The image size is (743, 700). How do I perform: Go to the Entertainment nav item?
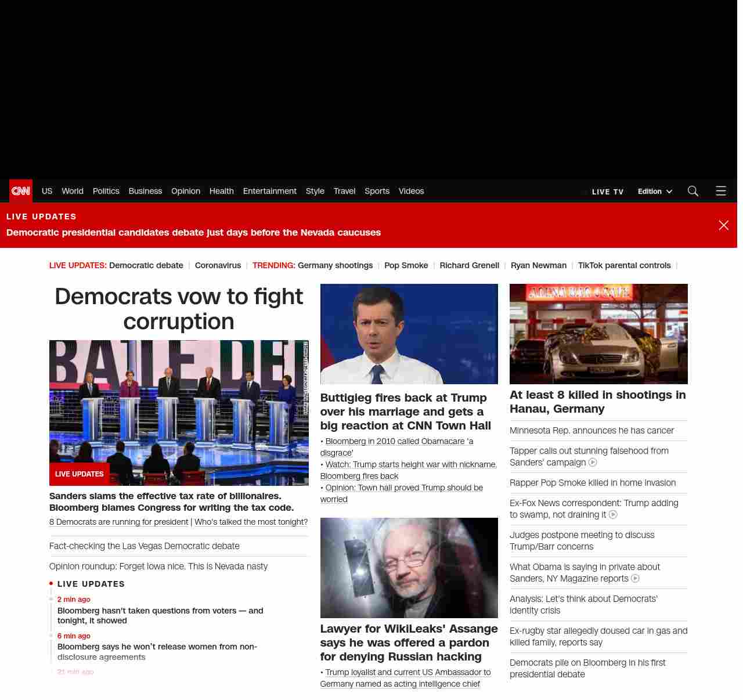269,191
